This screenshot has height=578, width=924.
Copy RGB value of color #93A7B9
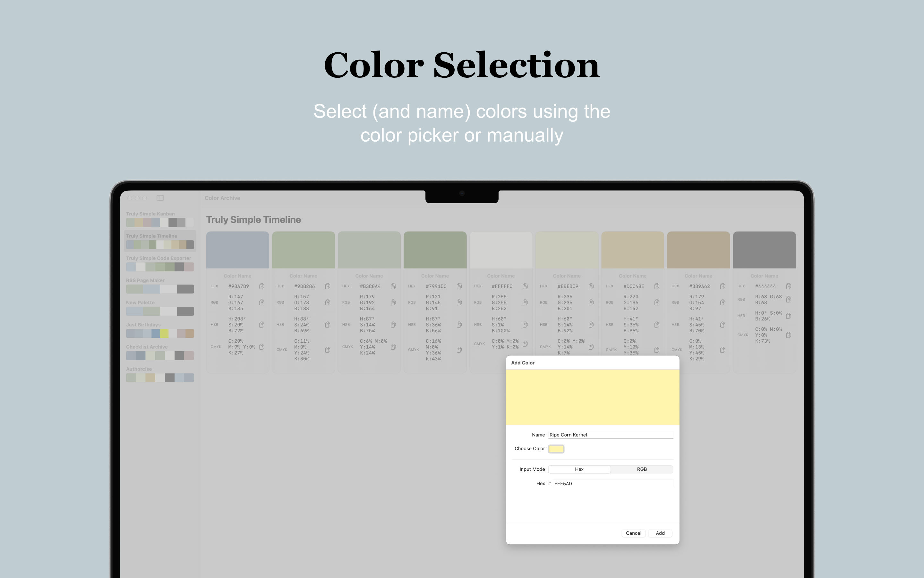261,302
